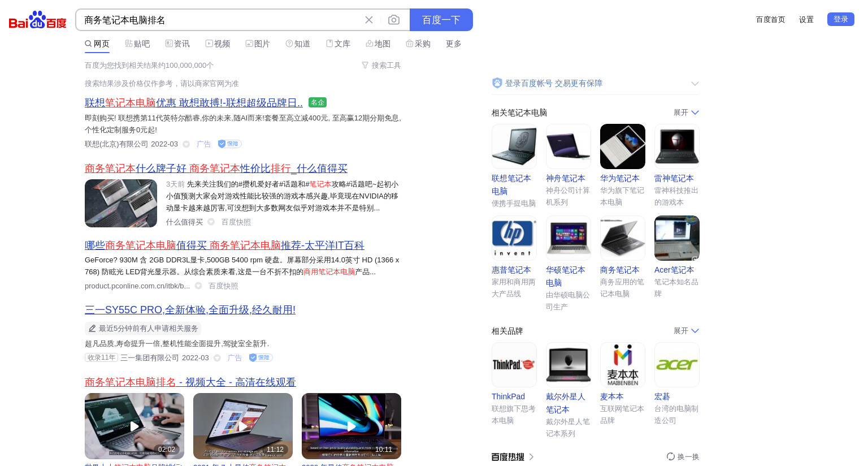This screenshot has height=466, width=868.
Task: Click the 登录 button
Action: click(x=841, y=19)
